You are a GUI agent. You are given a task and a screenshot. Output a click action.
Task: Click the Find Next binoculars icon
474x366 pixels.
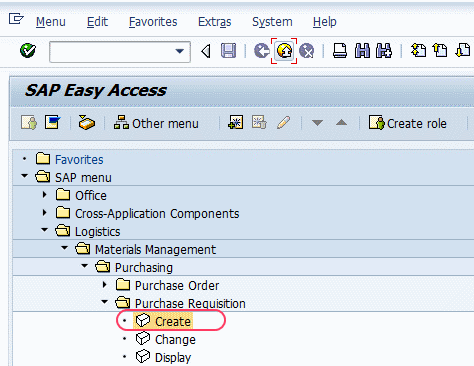[384, 51]
